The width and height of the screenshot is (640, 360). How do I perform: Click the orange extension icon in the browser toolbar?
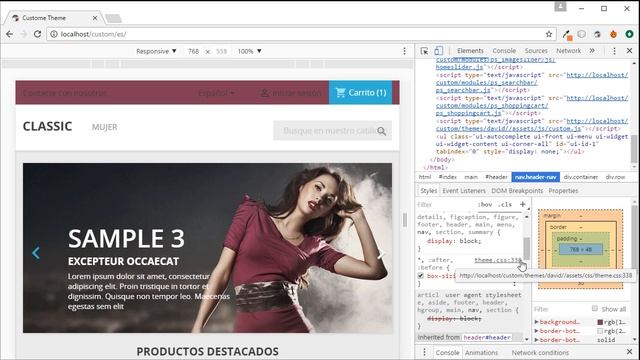tap(613, 34)
